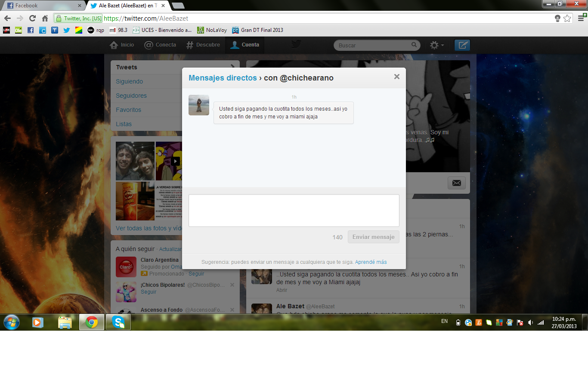Open the rqp bookmark
588x372 pixels.
(x=96, y=30)
